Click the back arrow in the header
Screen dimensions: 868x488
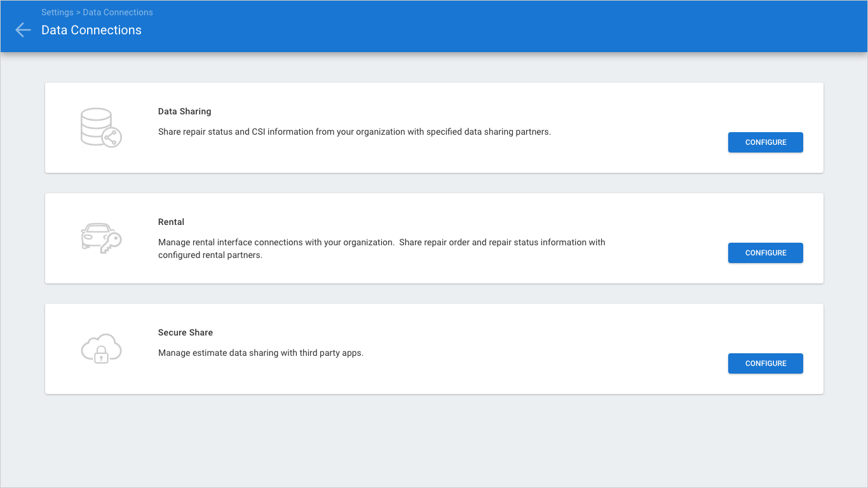(23, 30)
